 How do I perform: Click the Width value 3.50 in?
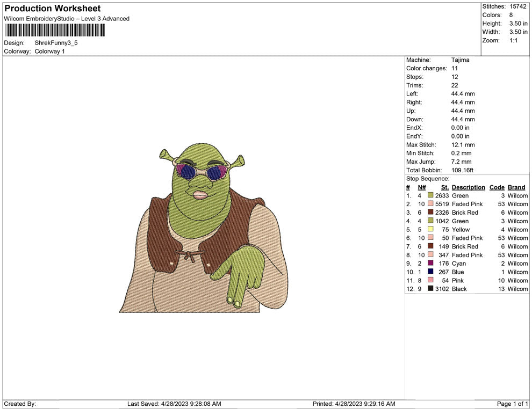click(x=519, y=32)
